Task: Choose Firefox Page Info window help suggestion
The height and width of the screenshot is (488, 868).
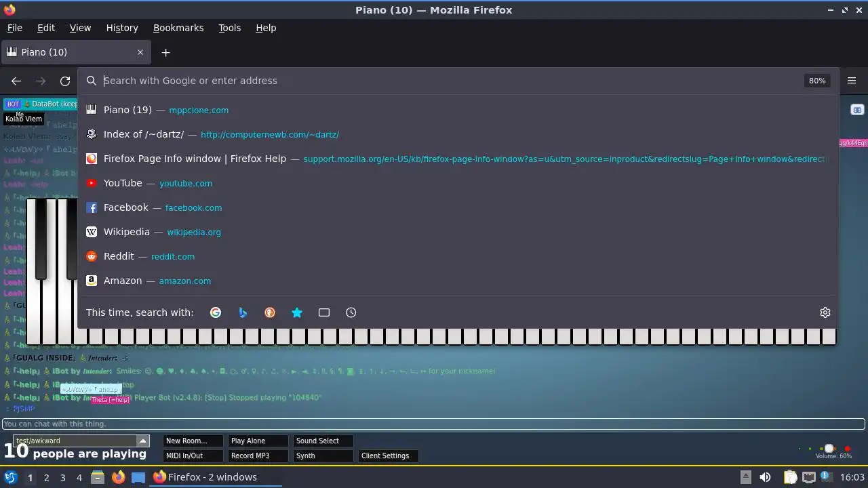Action: click(x=458, y=159)
